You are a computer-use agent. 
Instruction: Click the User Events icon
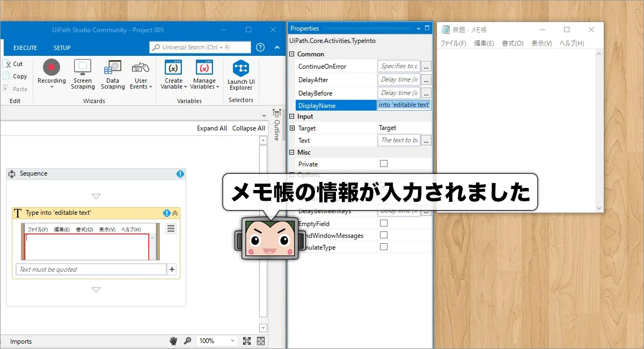click(141, 68)
